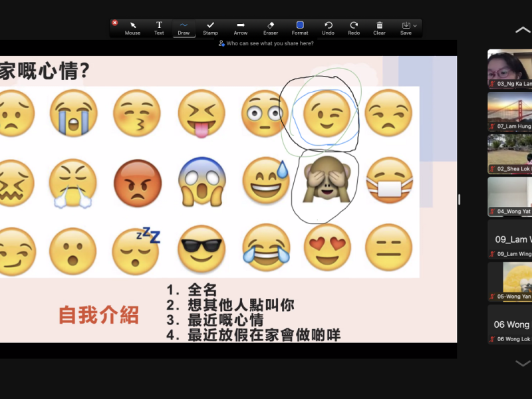The height and width of the screenshot is (399, 532).
Task: Close the annotation toolbar with the red X
Action: click(x=114, y=23)
